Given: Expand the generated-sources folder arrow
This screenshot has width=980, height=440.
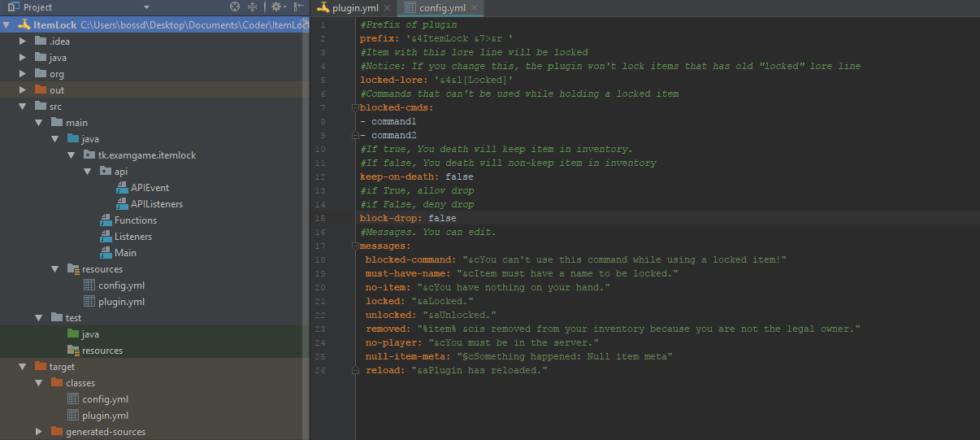Looking at the screenshot, I should pos(39,432).
